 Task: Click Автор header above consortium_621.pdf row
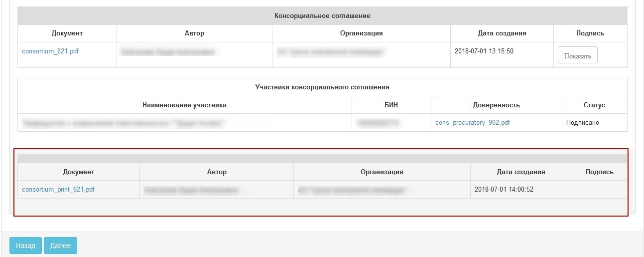pos(194,33)
